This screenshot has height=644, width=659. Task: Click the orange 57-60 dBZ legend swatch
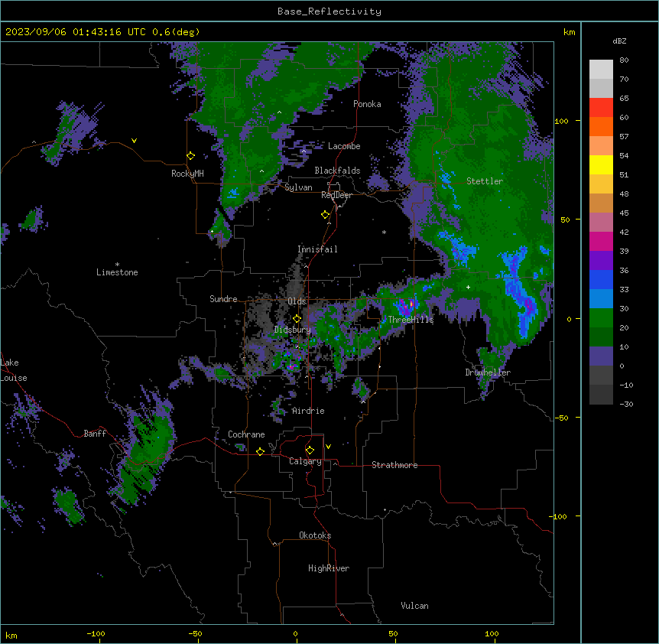tap(601, 126)
